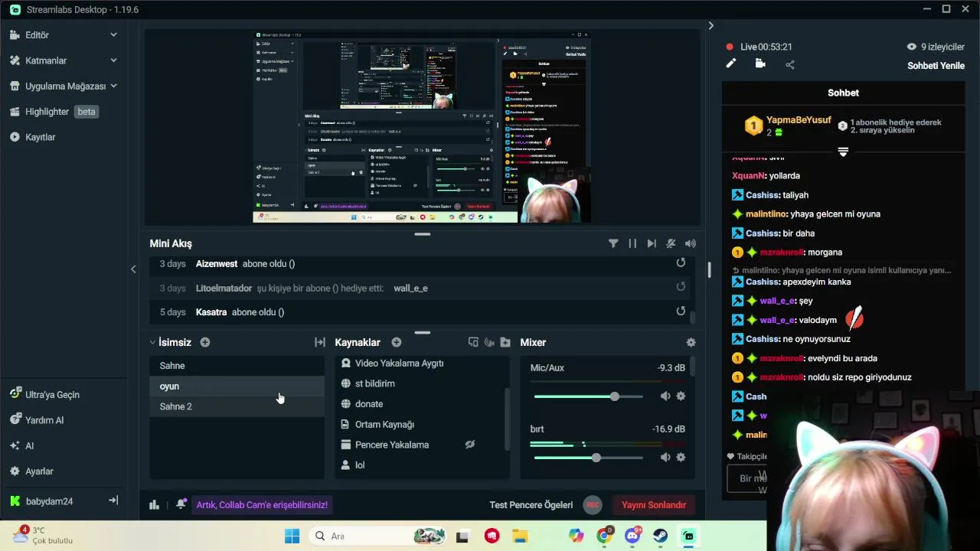Screen dimensions: 980x551
Task: Replay the Kasatra abone oldu alert
Action: point(681,311)
